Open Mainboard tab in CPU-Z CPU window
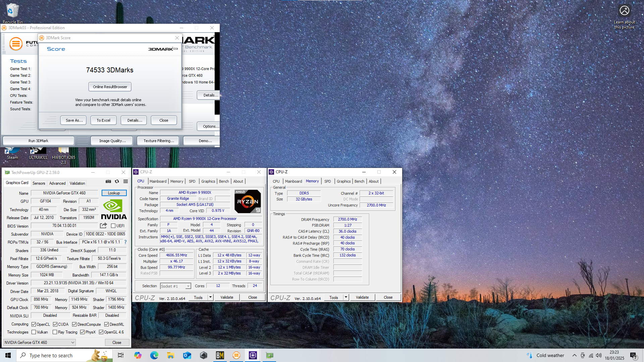 (x=158, y=181)
